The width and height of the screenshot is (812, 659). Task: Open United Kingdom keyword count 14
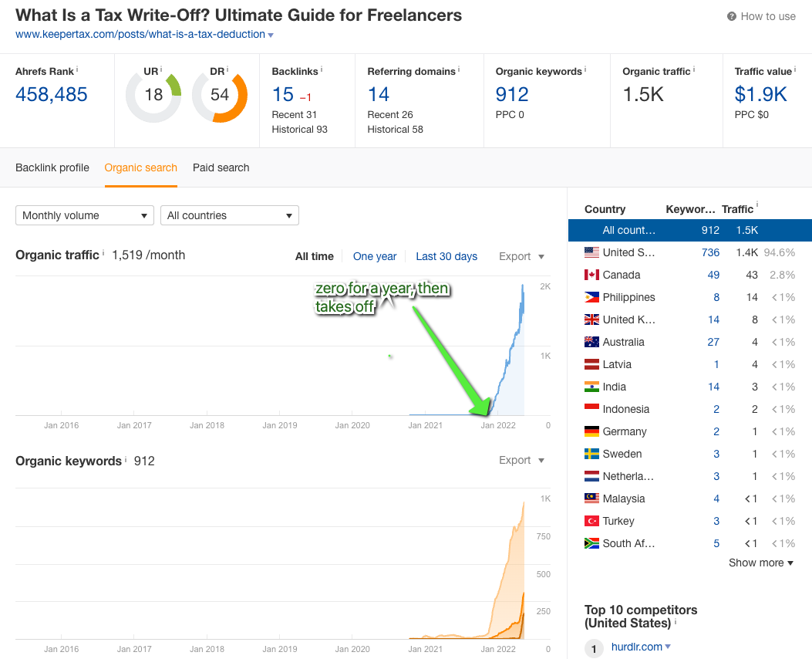[713, 319]
